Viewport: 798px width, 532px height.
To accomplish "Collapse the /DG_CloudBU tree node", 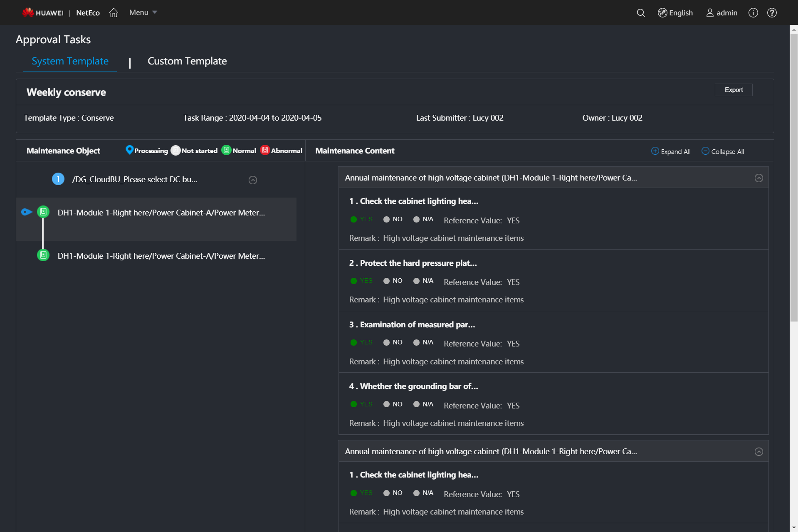I will click(252, 180).
